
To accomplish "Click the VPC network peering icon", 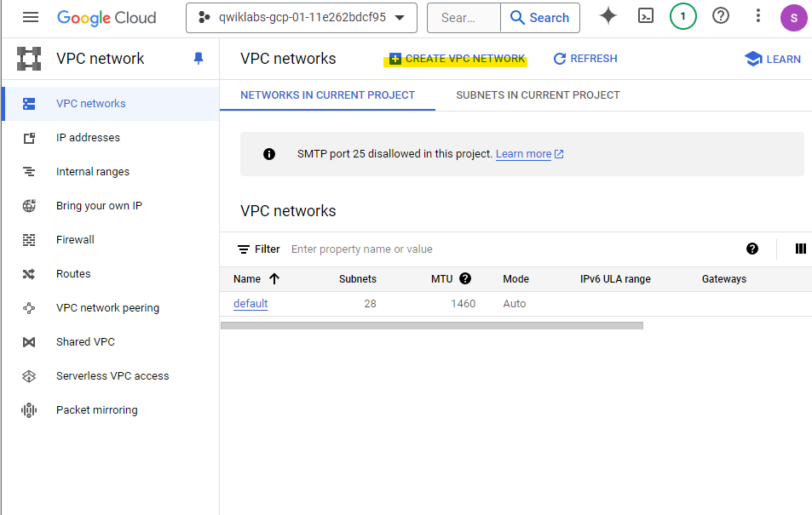I will [29, 308].
